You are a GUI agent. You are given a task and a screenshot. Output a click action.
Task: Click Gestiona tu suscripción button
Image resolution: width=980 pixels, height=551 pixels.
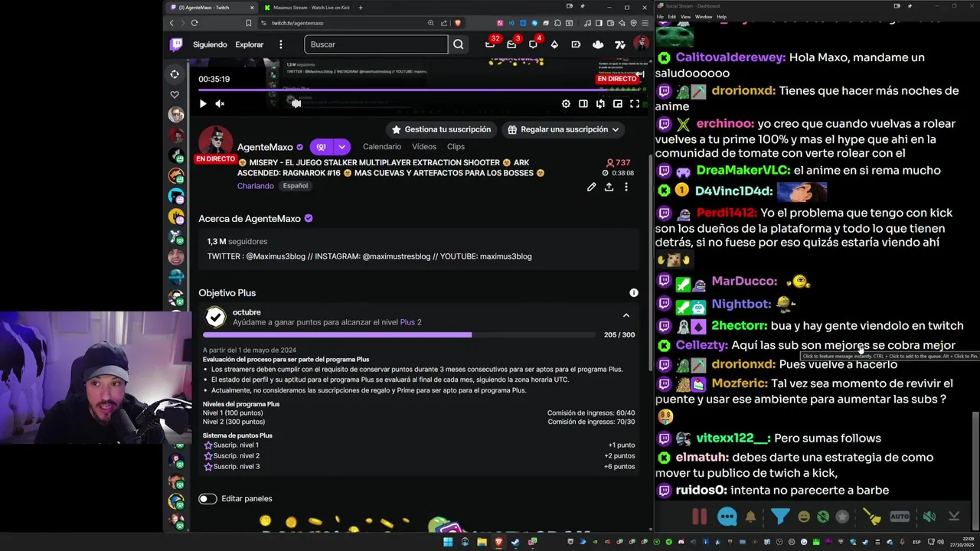(441, 129)
